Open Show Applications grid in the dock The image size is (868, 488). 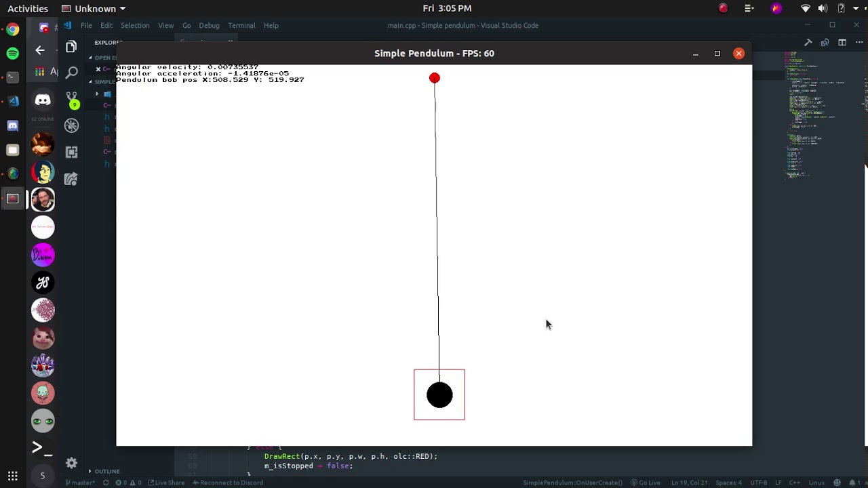(x=12, y=476)
